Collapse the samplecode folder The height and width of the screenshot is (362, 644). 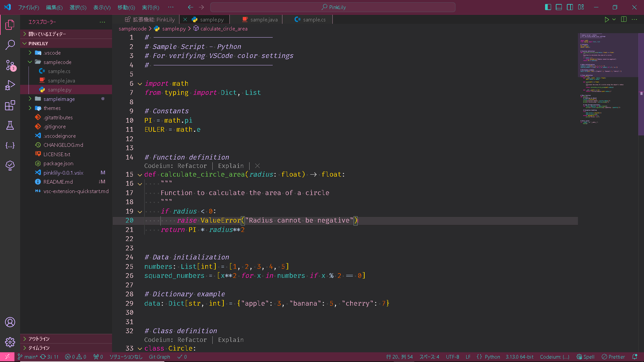[57, 62]
